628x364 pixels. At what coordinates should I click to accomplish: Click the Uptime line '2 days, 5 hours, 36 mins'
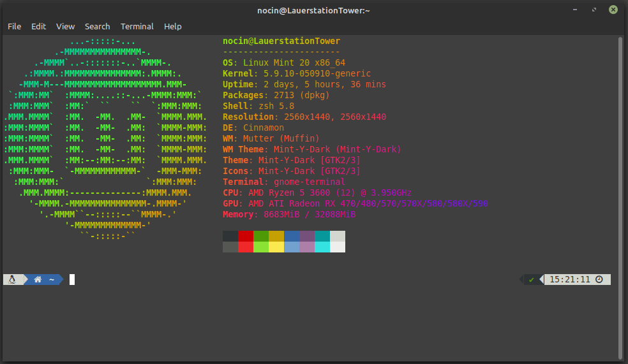click(x=325, y=84)
